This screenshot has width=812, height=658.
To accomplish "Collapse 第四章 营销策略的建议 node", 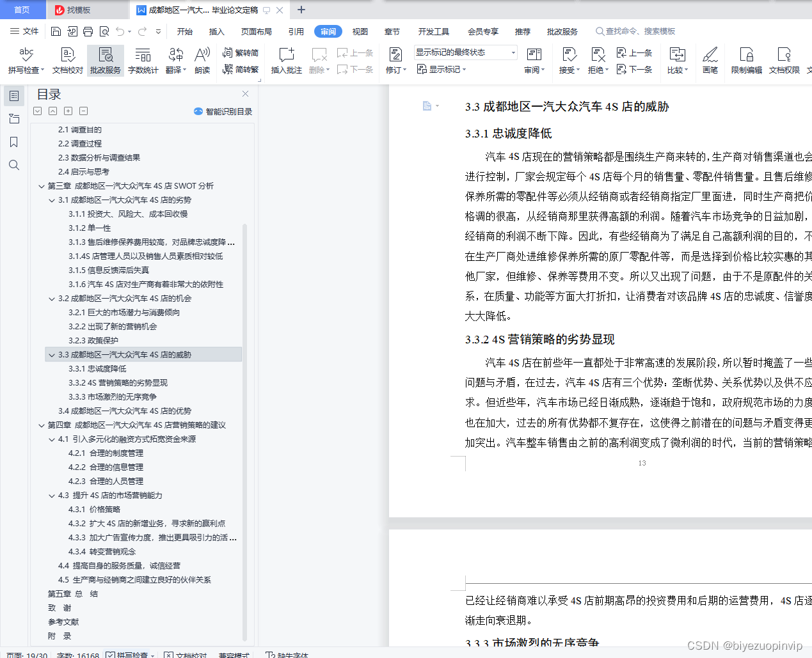I will pyautogui.click(x=42, y=425).
